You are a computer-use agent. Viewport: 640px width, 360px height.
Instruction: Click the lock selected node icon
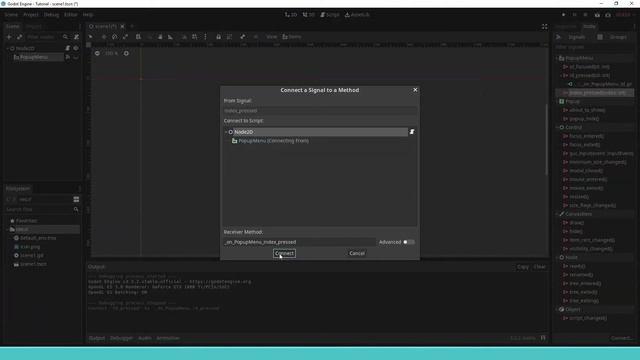pyautogui.click(x=219, y=37)
